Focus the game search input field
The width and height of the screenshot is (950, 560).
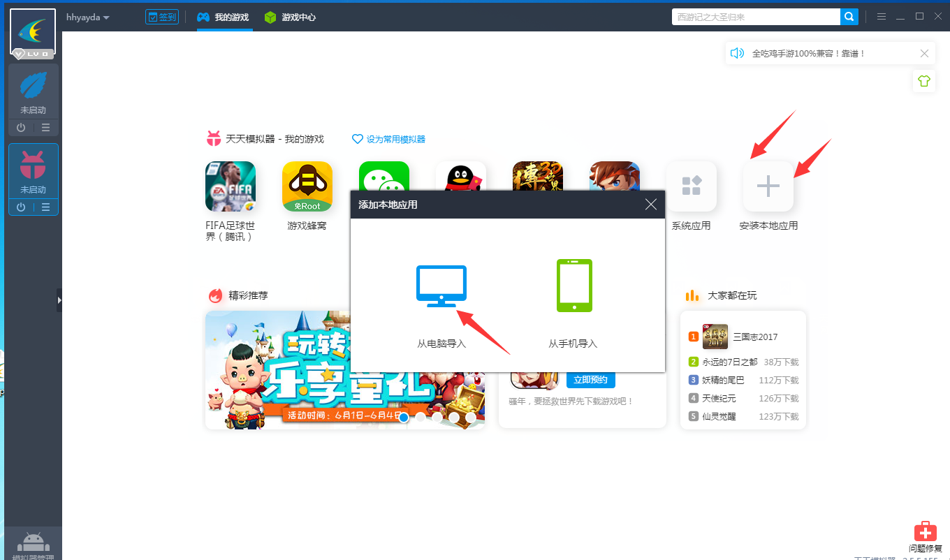click(x=756, y=17)
